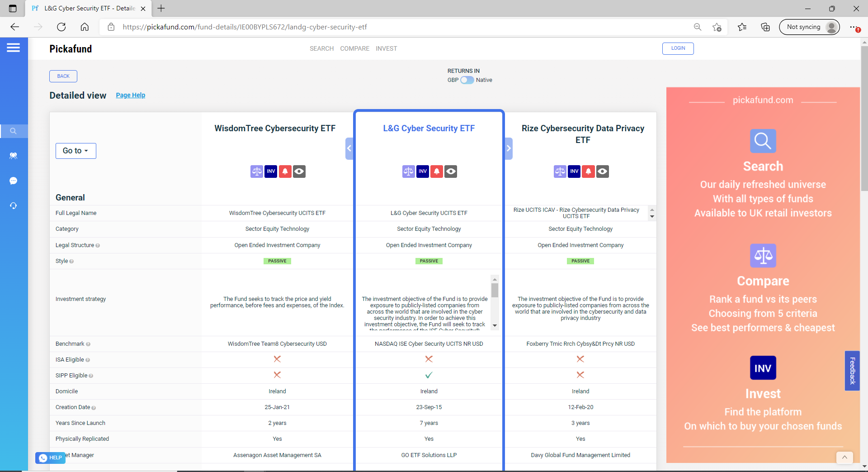
Task: Click the up arrow of the L&G investment strategy scrollbar
Action: coord(495,279)
